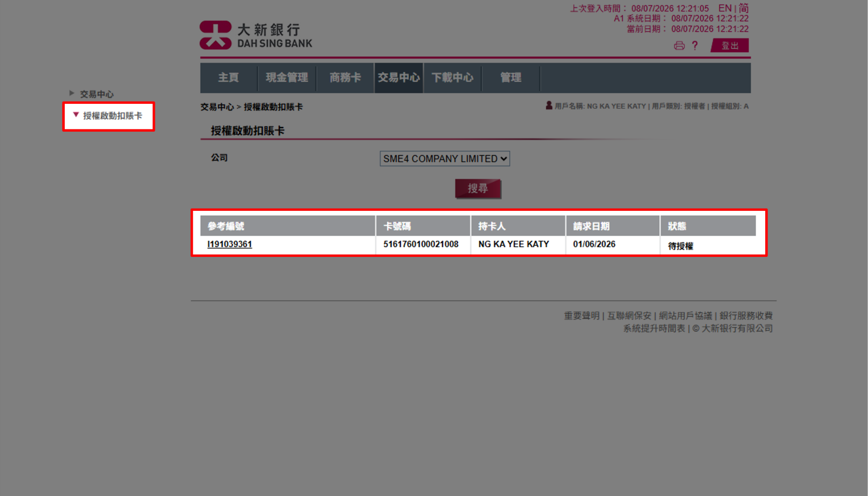Click the Dah Sing Bank logo

255,35
